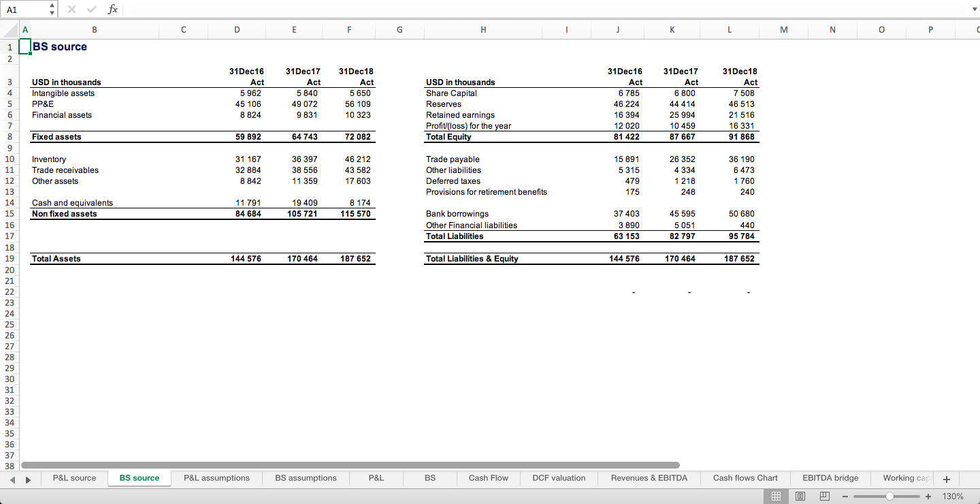The height and width of the screenshot is (504, 980).
Task: Open the P&L assumptions sheet tab
Action: pos(216,477)
